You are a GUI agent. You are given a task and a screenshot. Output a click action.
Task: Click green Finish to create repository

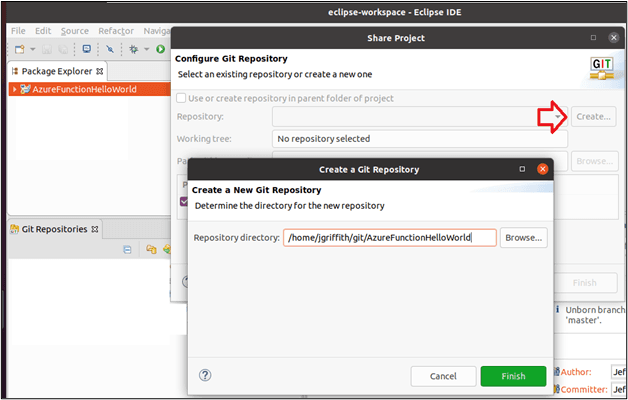[x=513, y=376]
